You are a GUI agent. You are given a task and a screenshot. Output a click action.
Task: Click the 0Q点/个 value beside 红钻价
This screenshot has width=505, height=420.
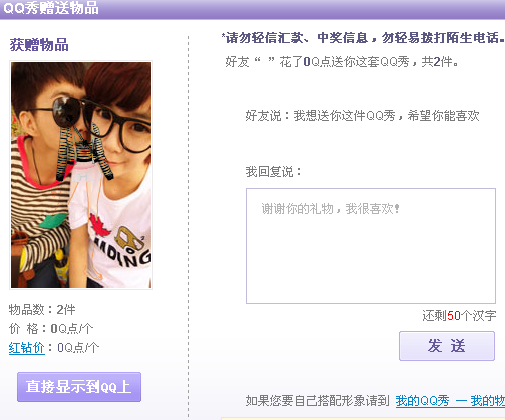click(x=78, y=348)
